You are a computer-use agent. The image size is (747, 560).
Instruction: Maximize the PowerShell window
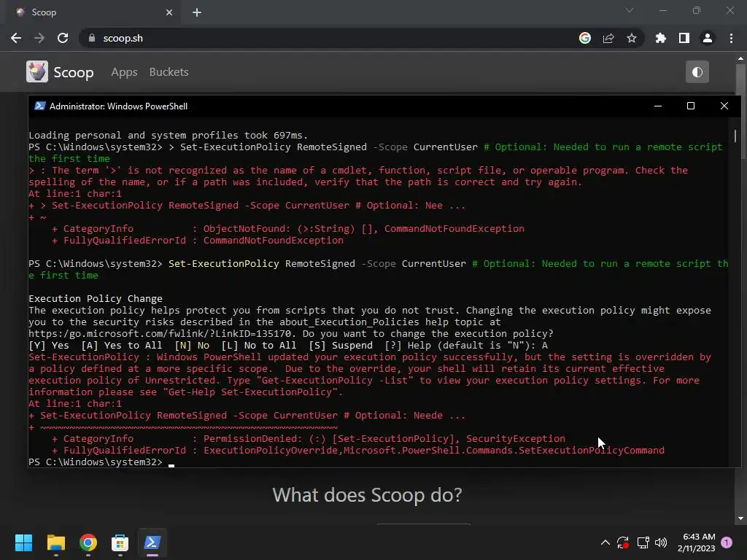tap(691, 106)
